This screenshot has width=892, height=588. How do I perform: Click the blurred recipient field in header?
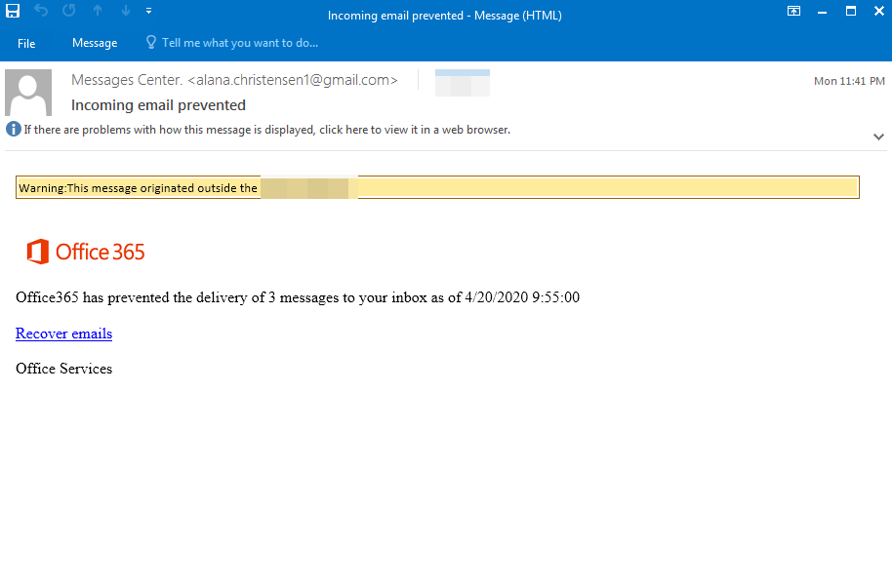[x=463, y=83]
